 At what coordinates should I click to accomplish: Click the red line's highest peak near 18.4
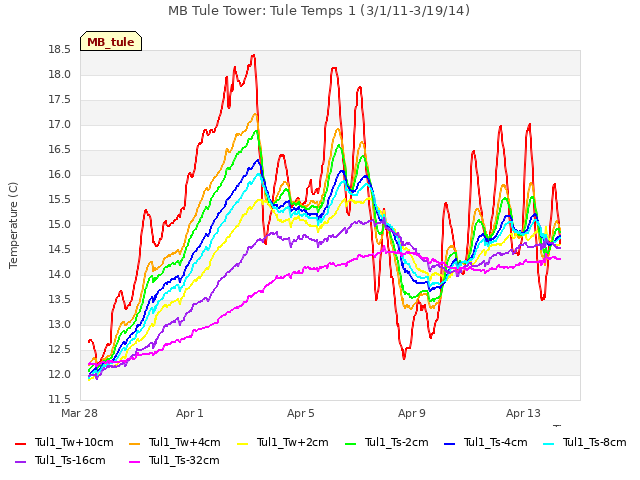pos(253,55)
